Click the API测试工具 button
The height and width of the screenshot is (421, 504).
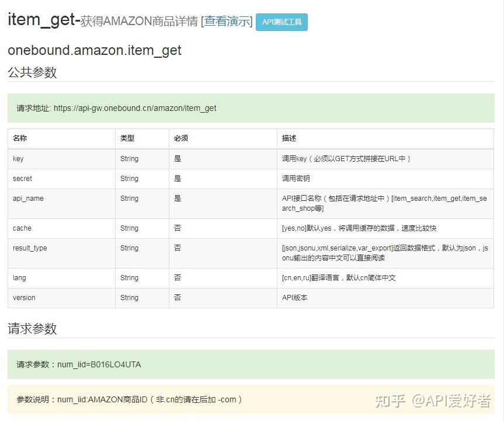coord(281,22)
